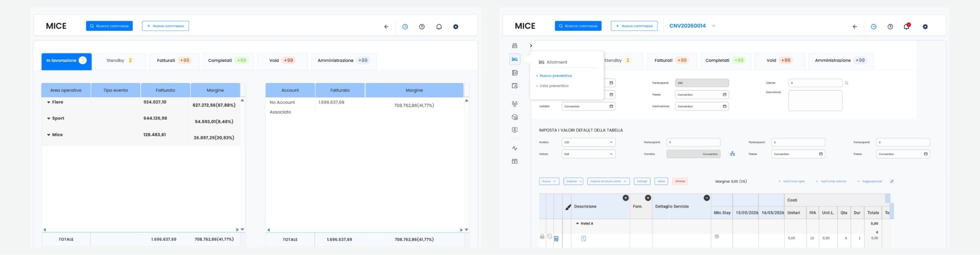Toggle the lock icon in the Hotel A row
This screenshot has height=255, width=980.
point(542,237)
